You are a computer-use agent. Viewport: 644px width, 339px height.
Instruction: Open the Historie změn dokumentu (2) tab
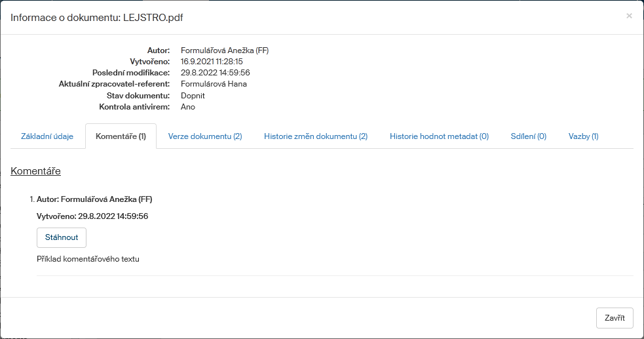[x=315, y=136]
